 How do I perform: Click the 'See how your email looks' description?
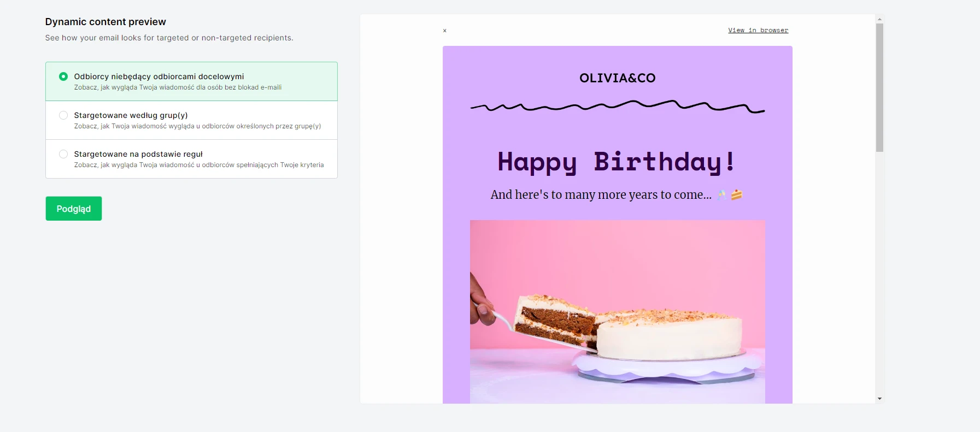pyautogui.click(x=169, y=38)
